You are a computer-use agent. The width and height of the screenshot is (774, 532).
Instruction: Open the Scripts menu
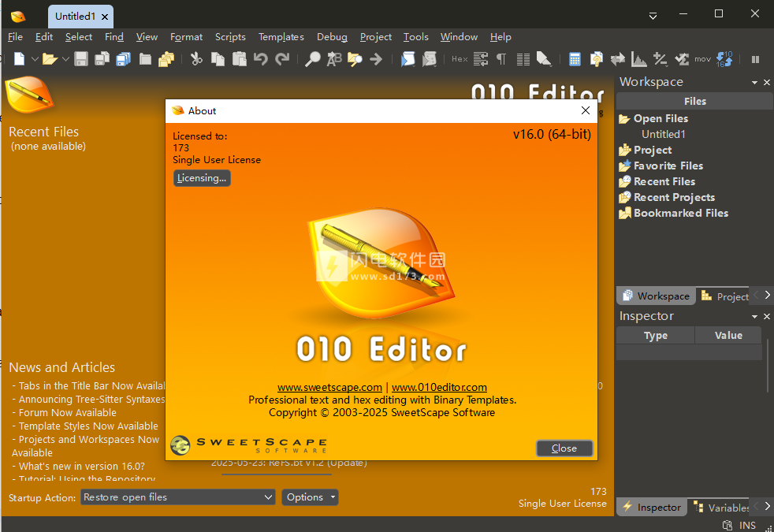(230, 37)
